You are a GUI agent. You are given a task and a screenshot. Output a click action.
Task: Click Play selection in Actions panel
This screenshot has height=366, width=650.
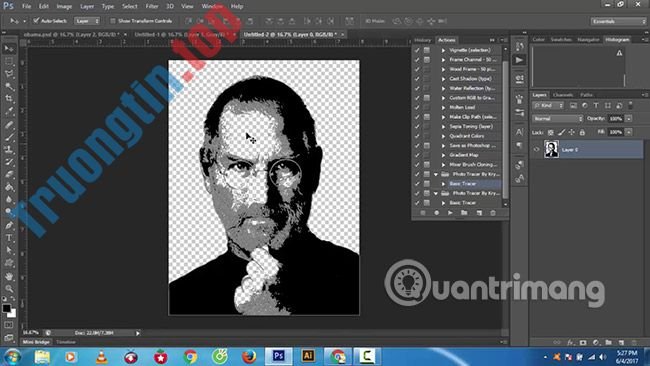(450, 213)
